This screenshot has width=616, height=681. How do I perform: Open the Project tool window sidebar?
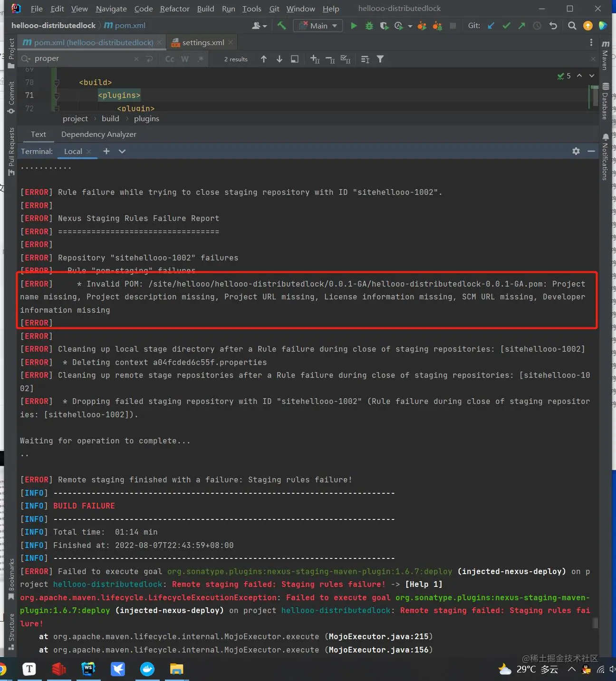pos(11,53)
